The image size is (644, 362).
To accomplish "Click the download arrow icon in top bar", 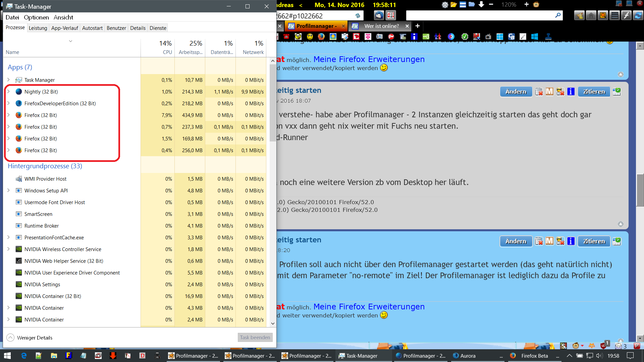I will pos(481,4).
